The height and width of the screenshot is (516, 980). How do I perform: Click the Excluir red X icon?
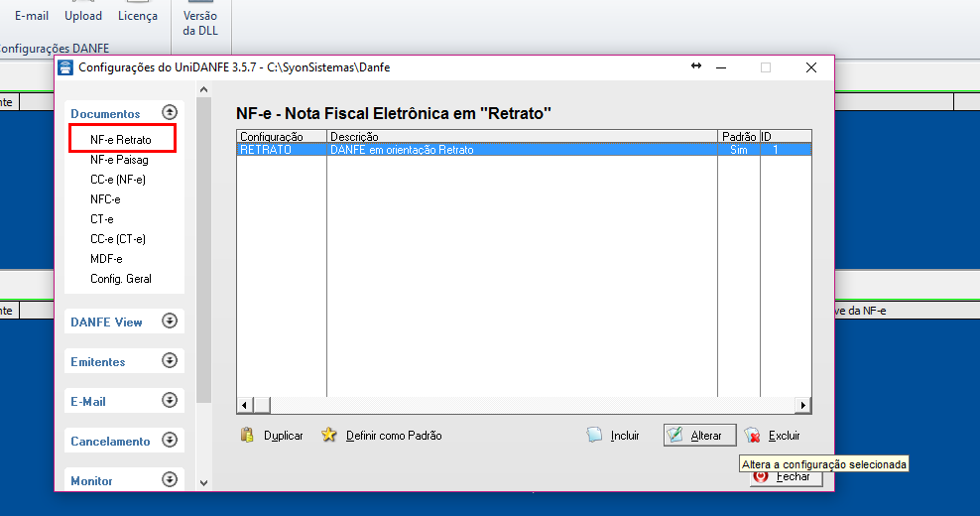pos(753,436)
